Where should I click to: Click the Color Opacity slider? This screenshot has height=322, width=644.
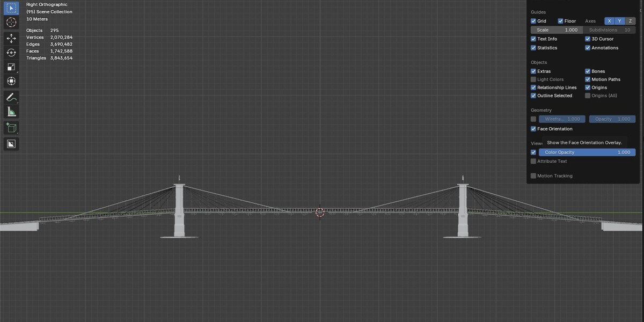coord(587,152)
